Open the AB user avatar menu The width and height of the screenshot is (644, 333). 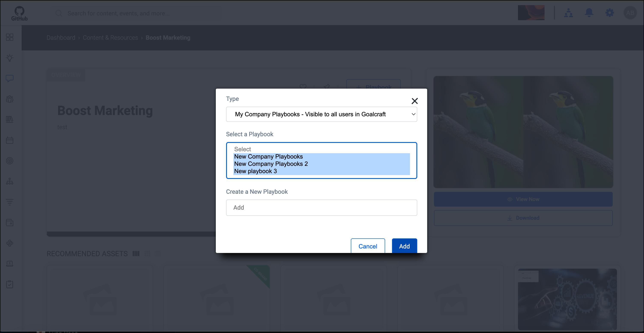pyautogui.click(x=630, y=13)
